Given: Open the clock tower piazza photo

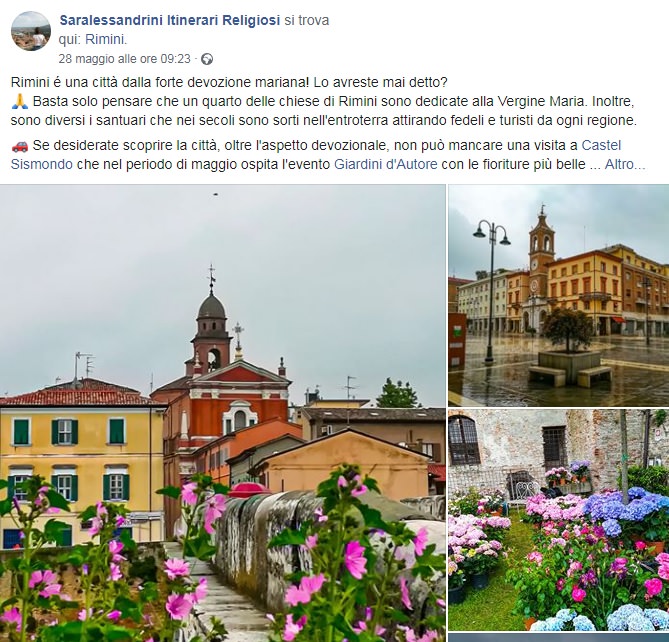Looking at the screenshot, I should coord(558,295).
